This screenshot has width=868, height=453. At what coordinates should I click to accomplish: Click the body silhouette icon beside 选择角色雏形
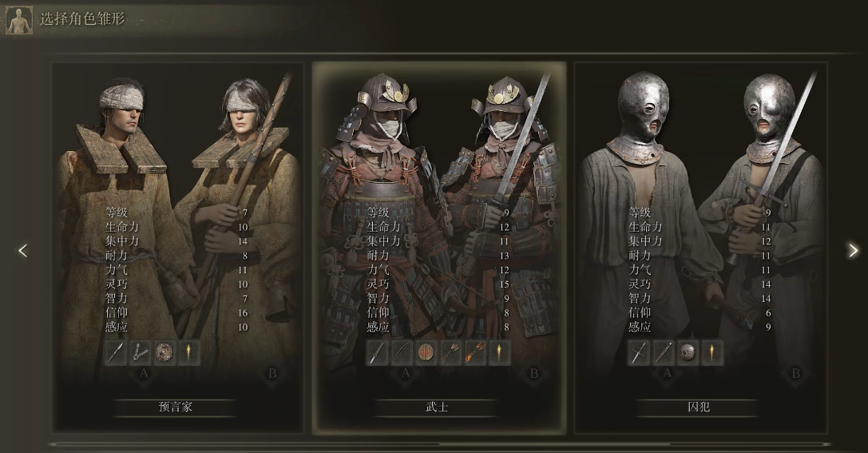tap(19, 21)
